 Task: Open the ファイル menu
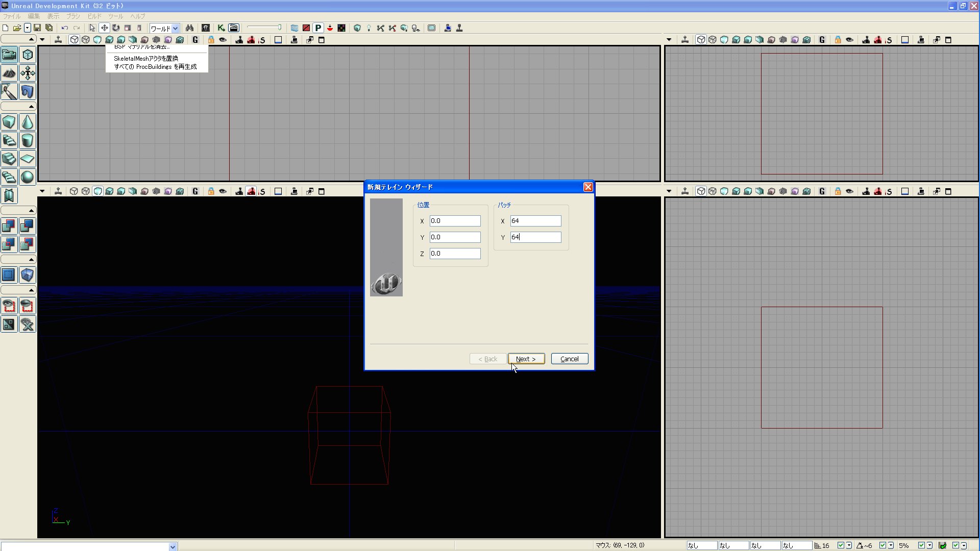click(x=12, y=16)
